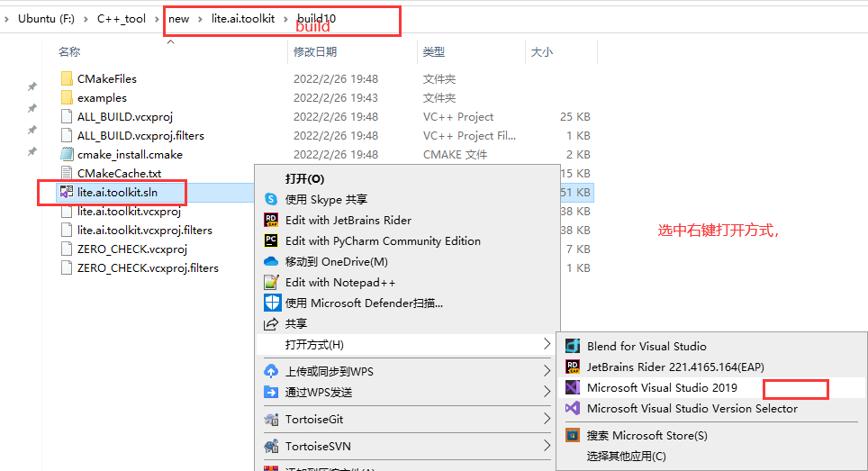Sort by 类型 column header
Screen dimensions: 868x471
click(x=434, y=51)
